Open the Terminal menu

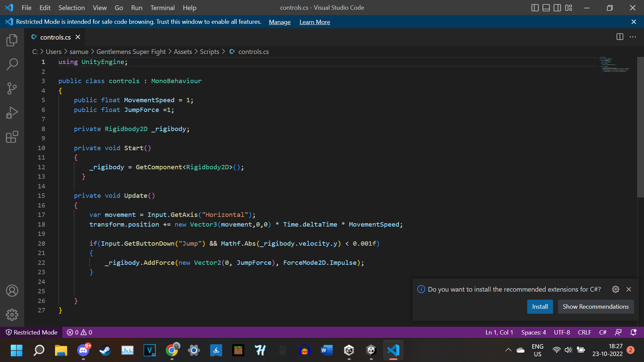[x=162, y=8]
